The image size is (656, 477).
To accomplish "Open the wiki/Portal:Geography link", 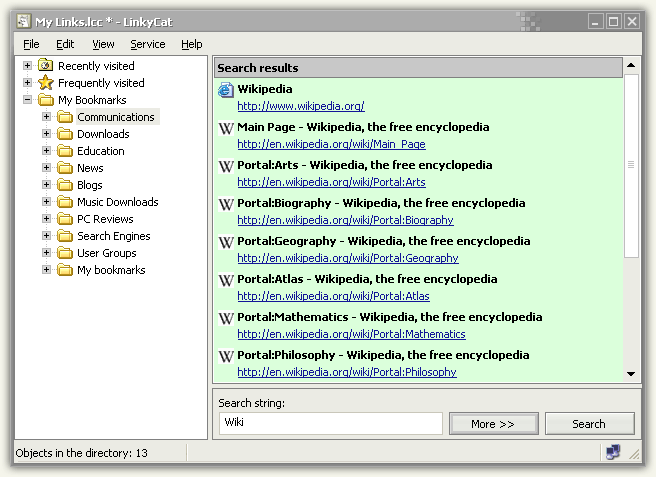I will (x=348, y=258).
